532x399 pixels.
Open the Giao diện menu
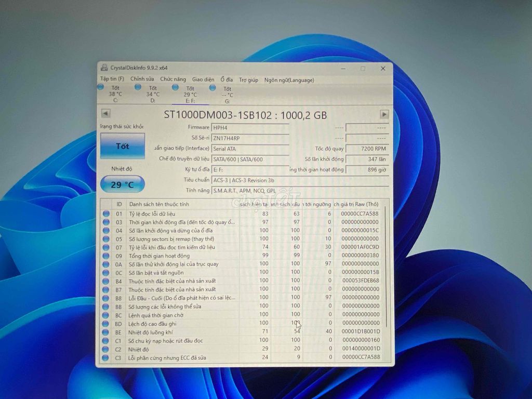[x=203, y=79]
